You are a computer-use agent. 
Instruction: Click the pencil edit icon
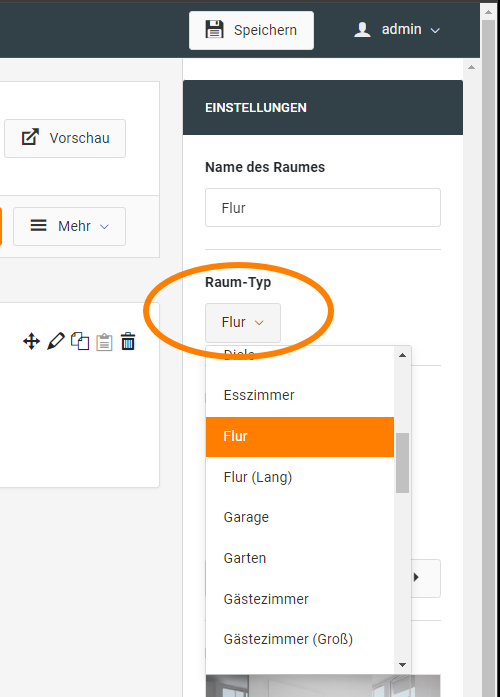(56, 341)
